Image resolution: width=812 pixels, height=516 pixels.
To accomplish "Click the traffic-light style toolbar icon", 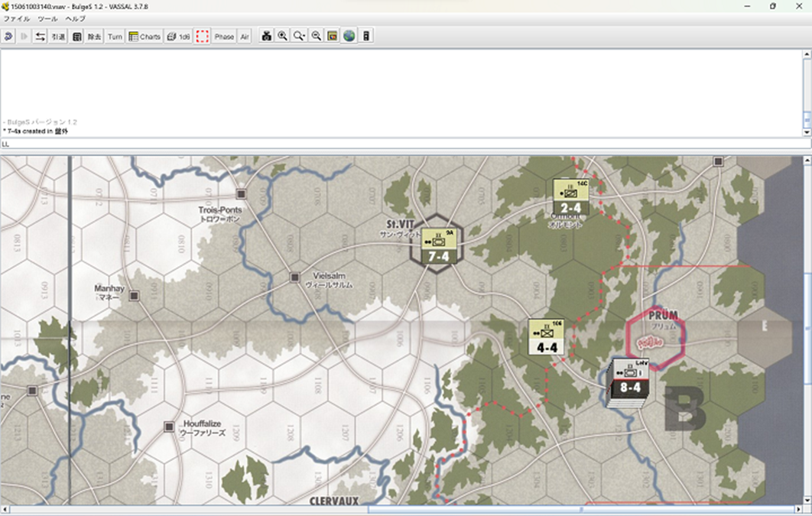I will click(366, 36).
